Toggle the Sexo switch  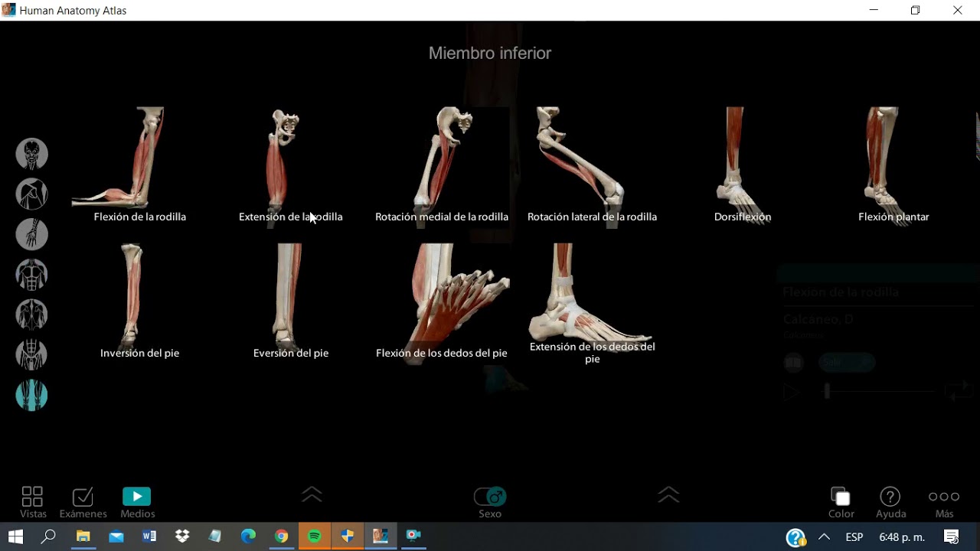pyautogui.click(x=490, y=497)
